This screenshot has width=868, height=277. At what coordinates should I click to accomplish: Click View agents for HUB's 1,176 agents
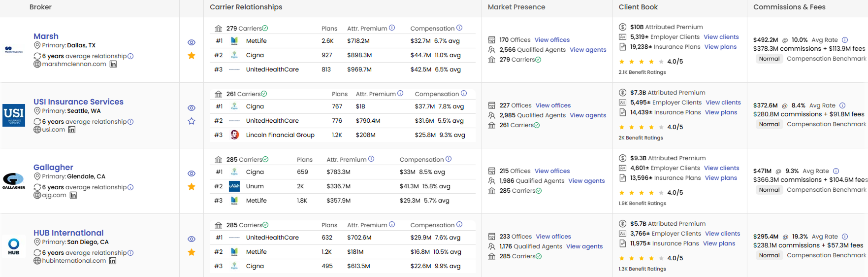[584, 246]
